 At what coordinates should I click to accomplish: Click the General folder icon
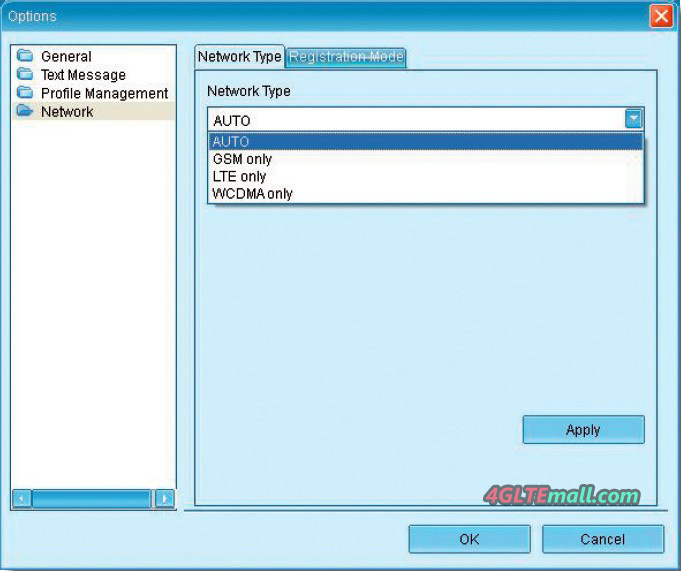point(25,57)
